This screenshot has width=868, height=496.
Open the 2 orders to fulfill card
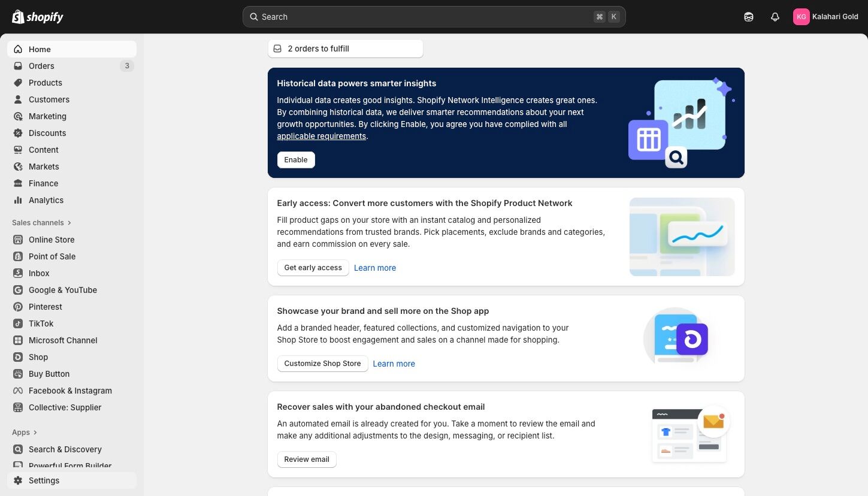coord(346,49)
